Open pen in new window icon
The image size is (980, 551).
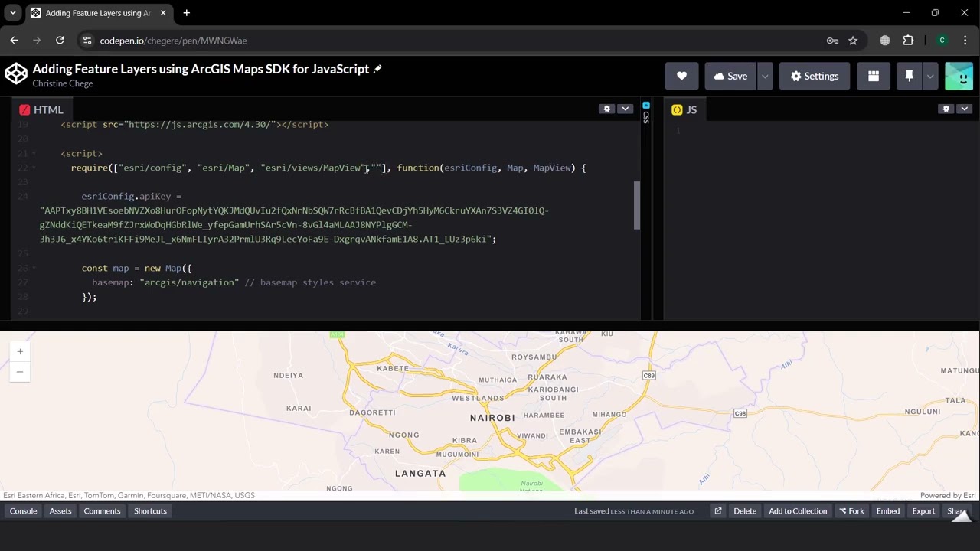717,511
